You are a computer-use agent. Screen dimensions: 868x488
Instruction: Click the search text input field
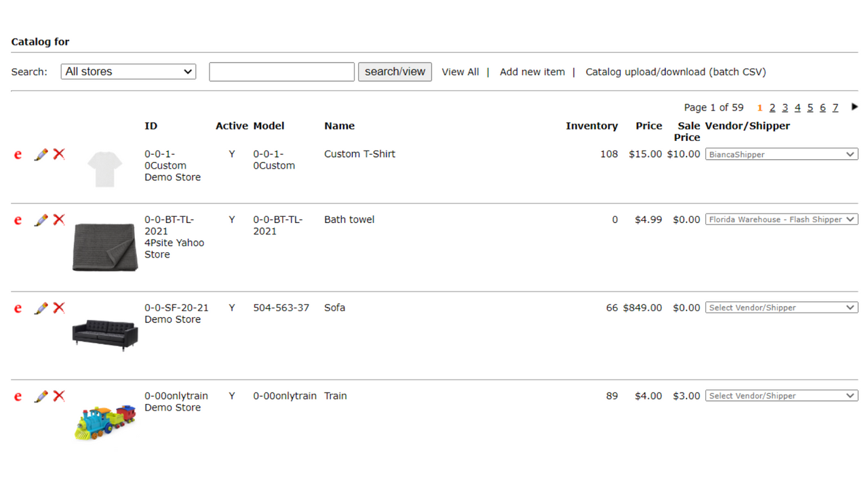pos(281,71)
